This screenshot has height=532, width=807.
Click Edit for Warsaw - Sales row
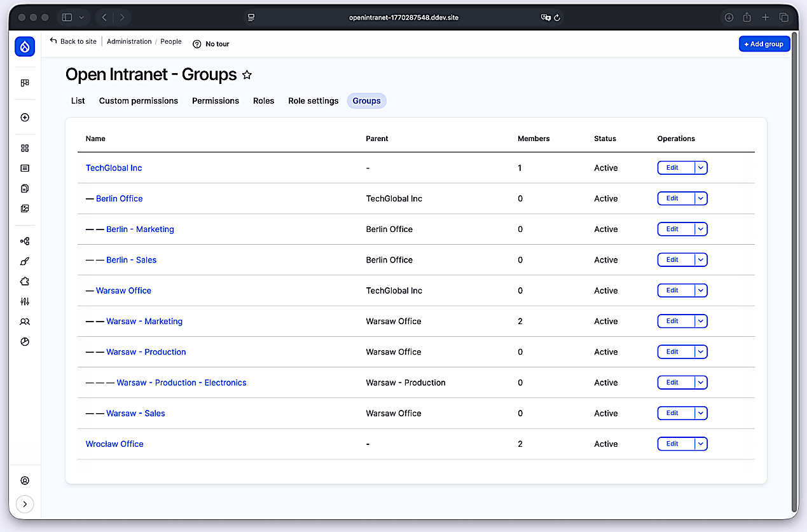click(675, 413)
